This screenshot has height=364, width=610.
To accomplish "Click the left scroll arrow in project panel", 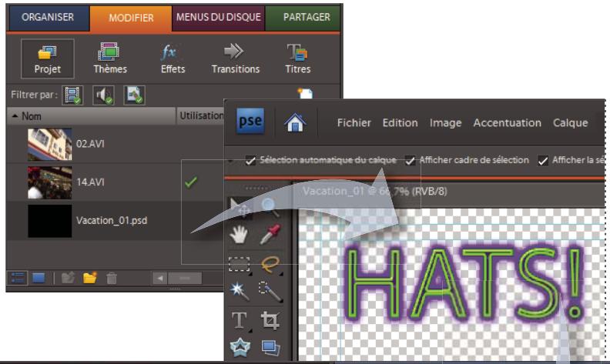I will click(x=159, y=279).
